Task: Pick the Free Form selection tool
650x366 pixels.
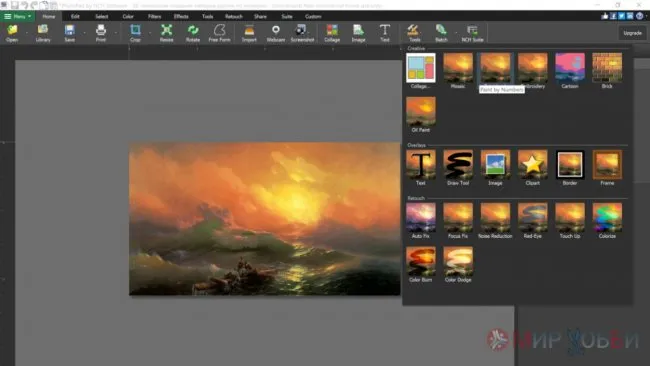Action: 219,33
